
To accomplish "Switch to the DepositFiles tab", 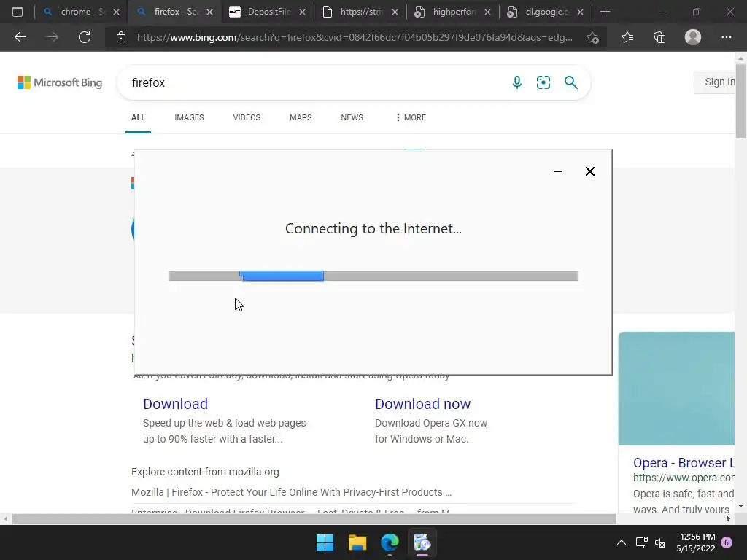I will tap(268, 12).
